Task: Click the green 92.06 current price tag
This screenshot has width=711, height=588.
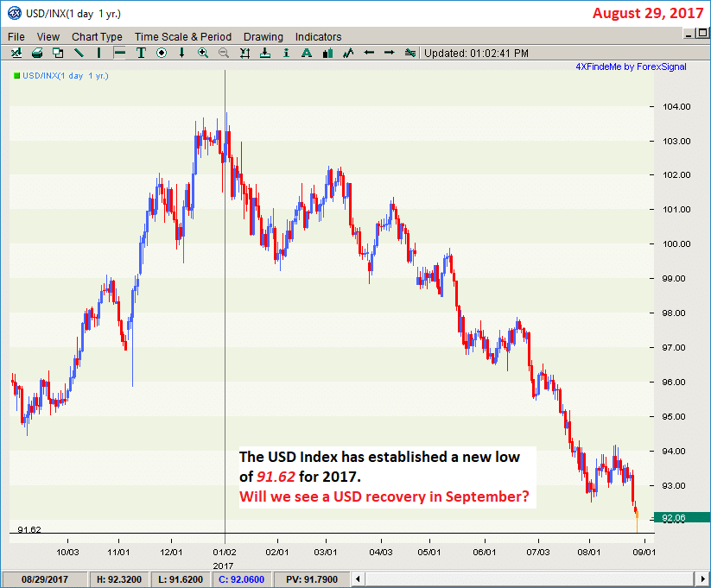Action: click(682, 517)
